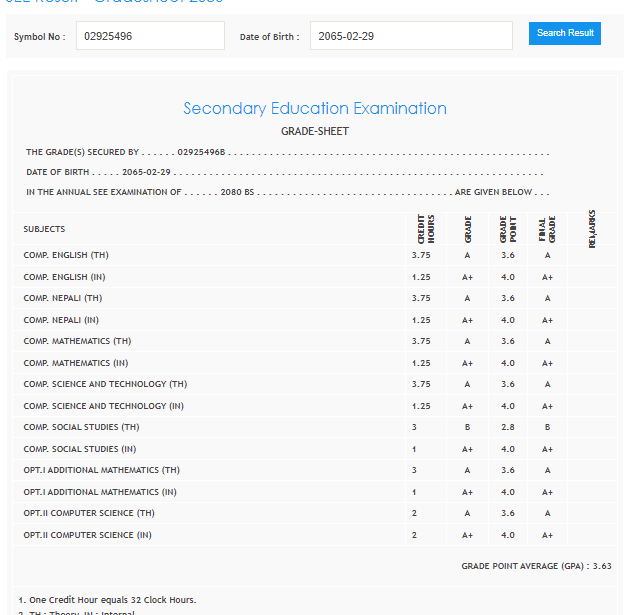Click the SUBJECTS column header
This screenshot has height=615, width=643.
pos(45,229)
